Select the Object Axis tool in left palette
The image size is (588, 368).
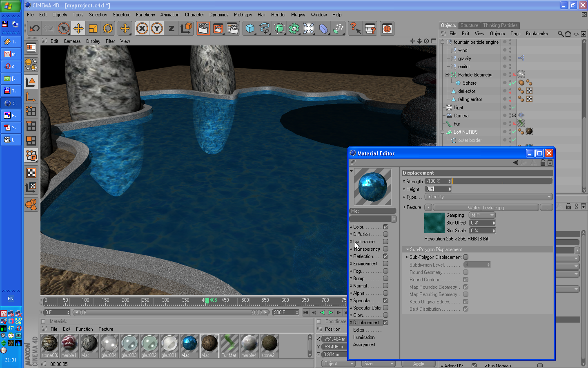31,96
